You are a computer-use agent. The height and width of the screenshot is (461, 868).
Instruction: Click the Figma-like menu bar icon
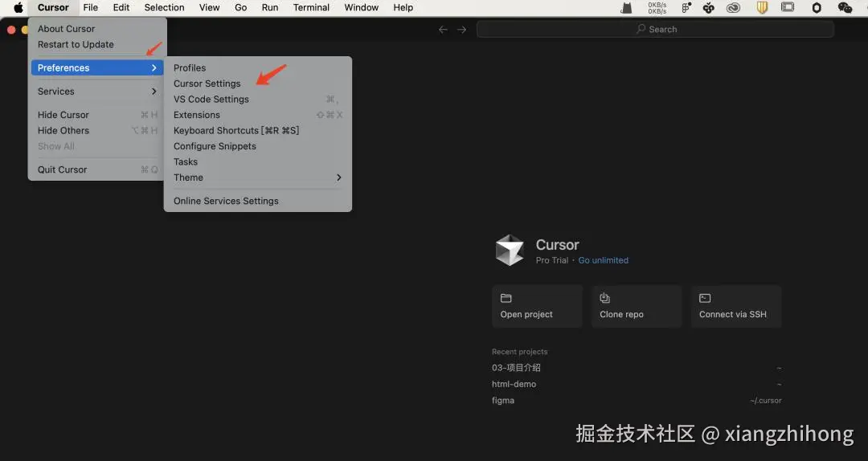[x=686, y=8]
